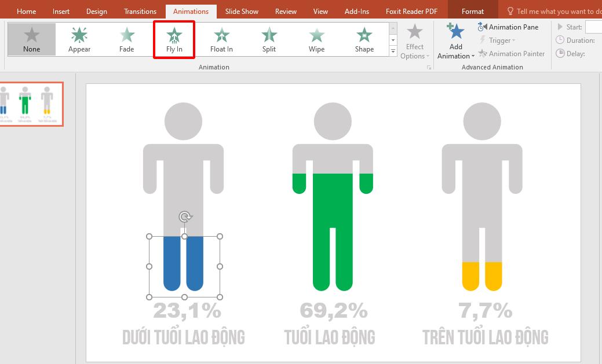Apply the Fade animation
602x364 pixels.
click(126, 39)
